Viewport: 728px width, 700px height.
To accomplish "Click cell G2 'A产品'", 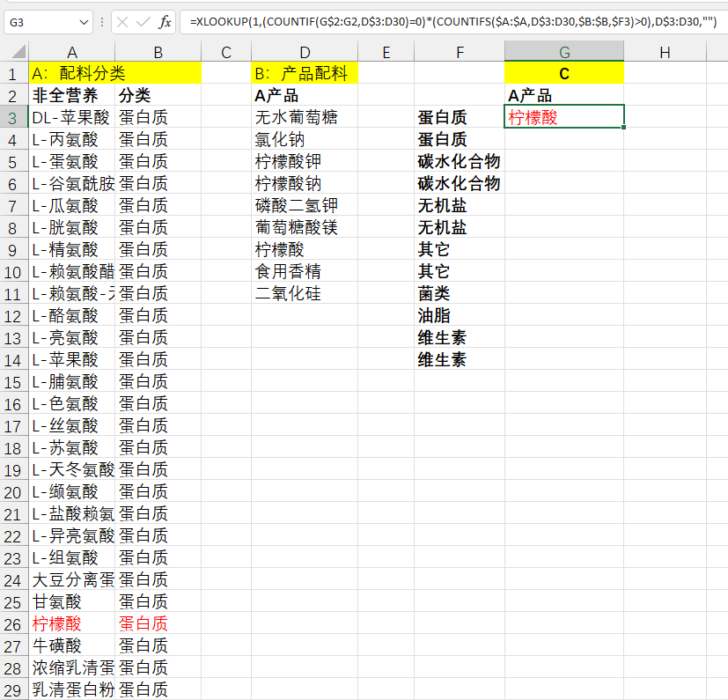I will [564, 95].
